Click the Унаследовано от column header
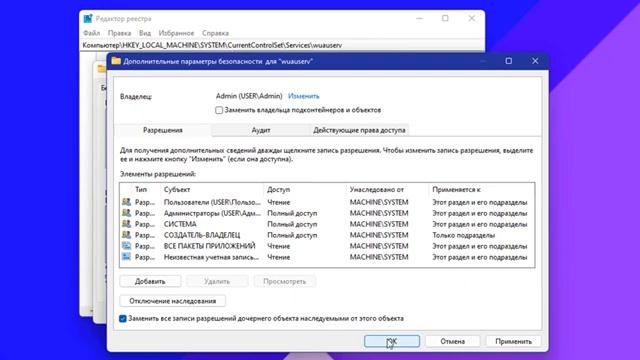This screenshot has height=360, width=640. 377,189
